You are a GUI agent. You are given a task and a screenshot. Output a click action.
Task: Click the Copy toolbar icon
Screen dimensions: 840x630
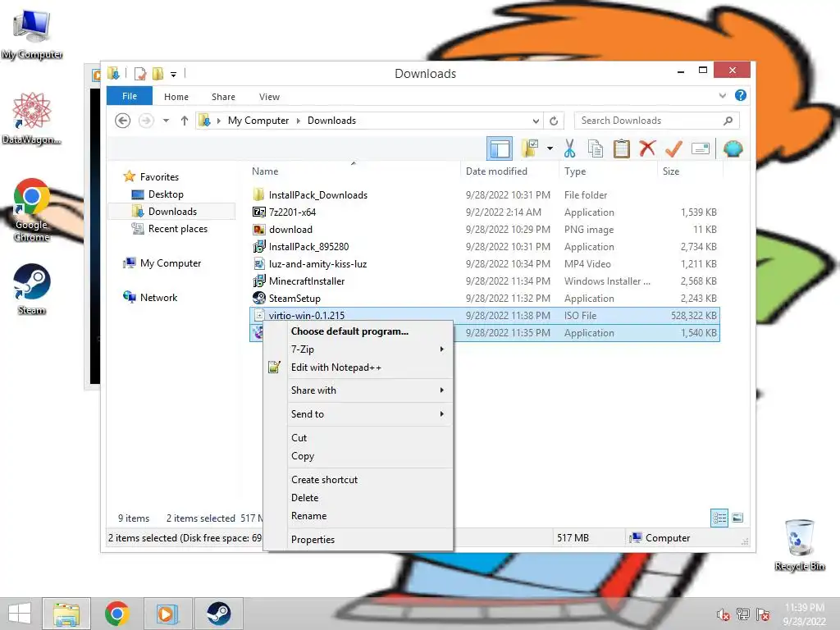point(596,149)
